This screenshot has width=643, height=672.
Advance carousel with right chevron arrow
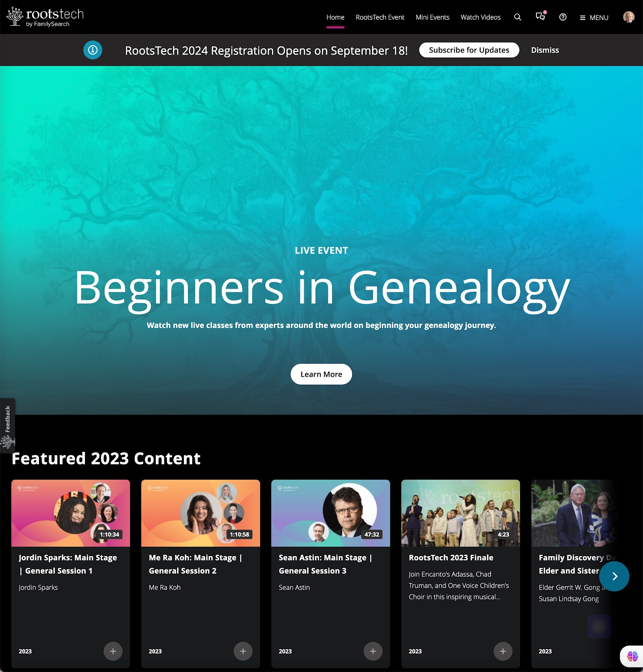point(614,576)
